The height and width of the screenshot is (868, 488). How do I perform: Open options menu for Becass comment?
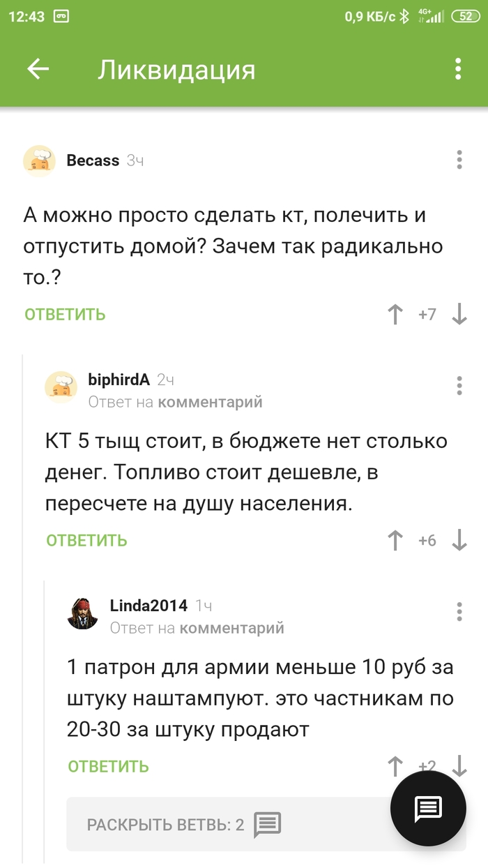(x=459, y=160)
